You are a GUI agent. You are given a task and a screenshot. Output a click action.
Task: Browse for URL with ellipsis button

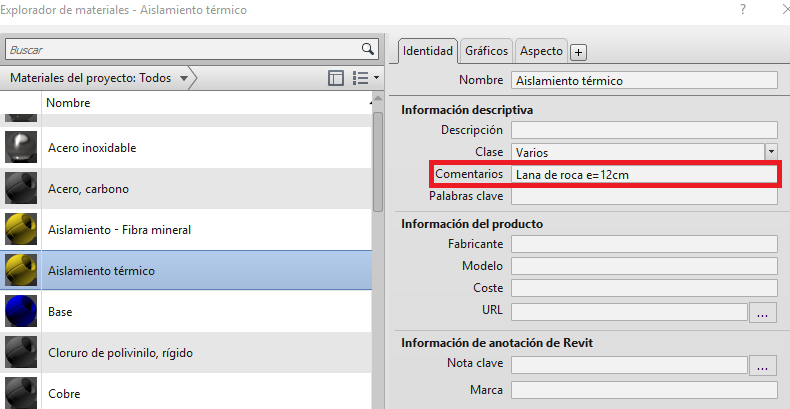(764, 313)
